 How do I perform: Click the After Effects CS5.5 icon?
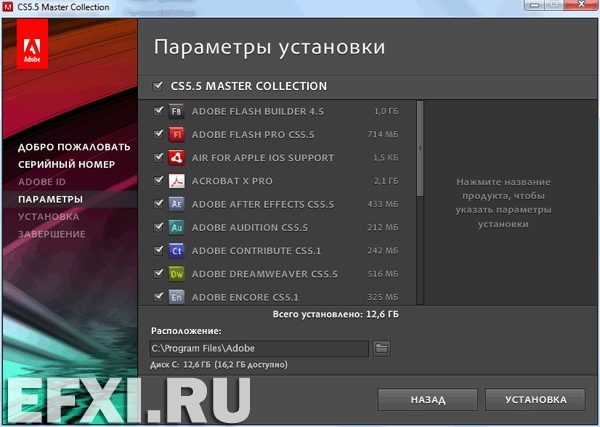click(176, 204)
